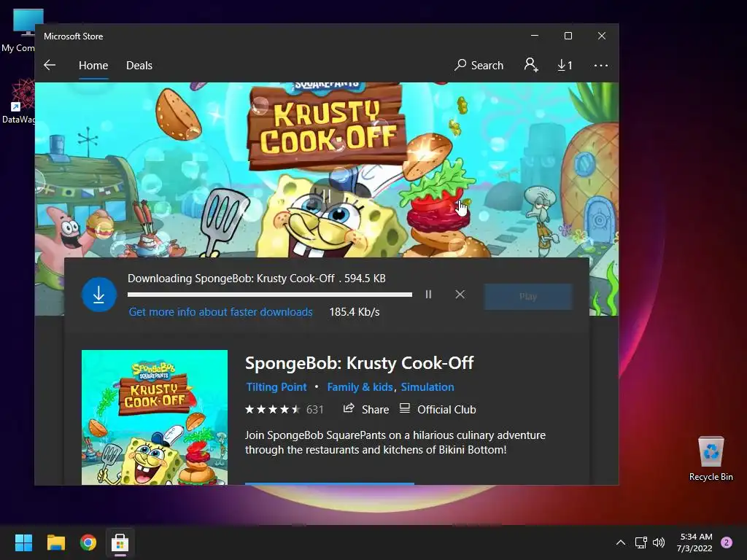Launch Google Chrome from the taskbar
The width and height of the screenshot is (747, 560).
click(x=88, y=542)
